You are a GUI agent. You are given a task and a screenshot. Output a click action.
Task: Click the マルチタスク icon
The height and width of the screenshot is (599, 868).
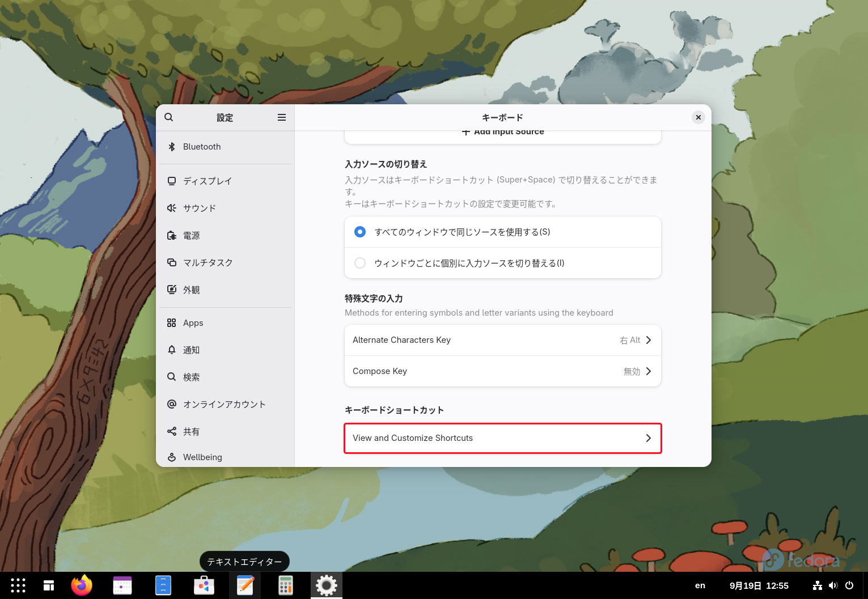tap(172, 262)
